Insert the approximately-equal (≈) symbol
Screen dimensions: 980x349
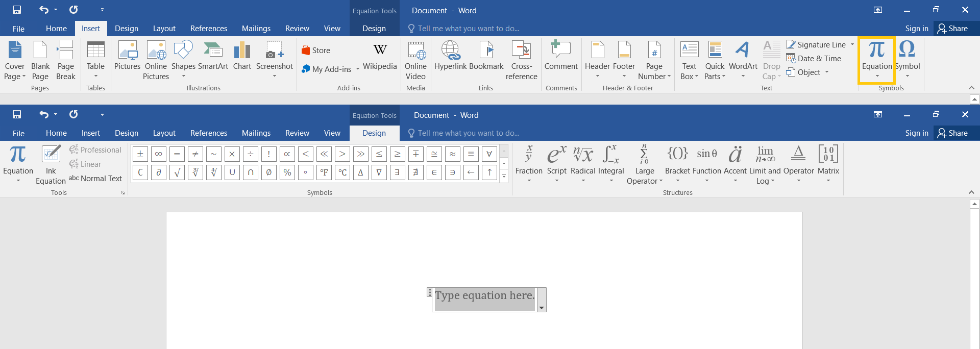[x=453, y=154]
